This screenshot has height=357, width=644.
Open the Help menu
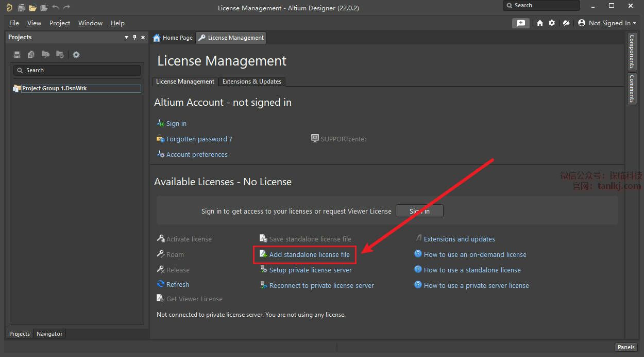[x=117, y=23]
